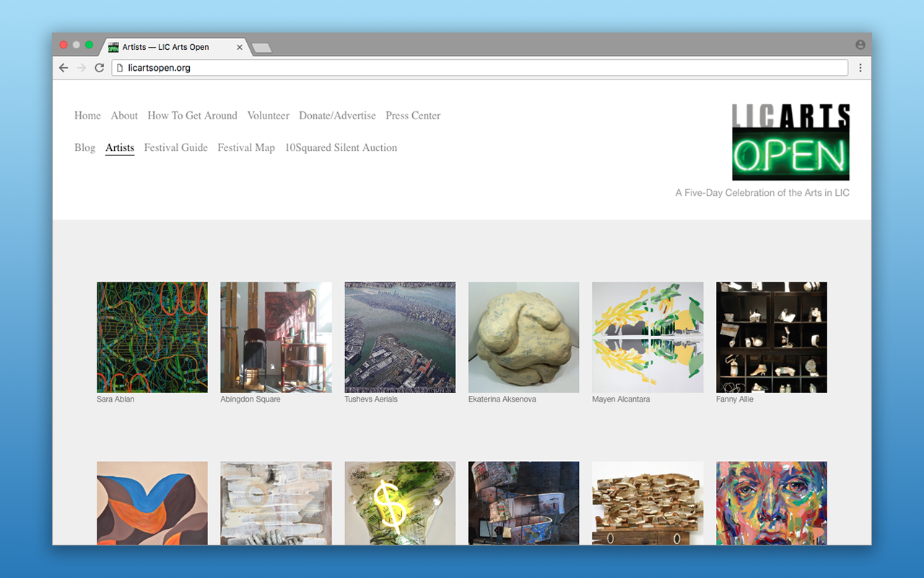
Task: Click the Mayen Alcantara artist name
Action: coord(621,399)
